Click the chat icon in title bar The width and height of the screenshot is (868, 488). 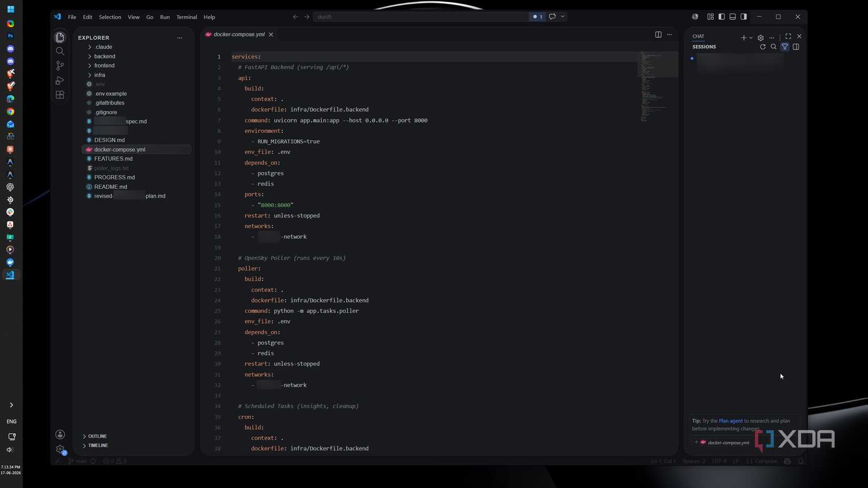[552, 17]
